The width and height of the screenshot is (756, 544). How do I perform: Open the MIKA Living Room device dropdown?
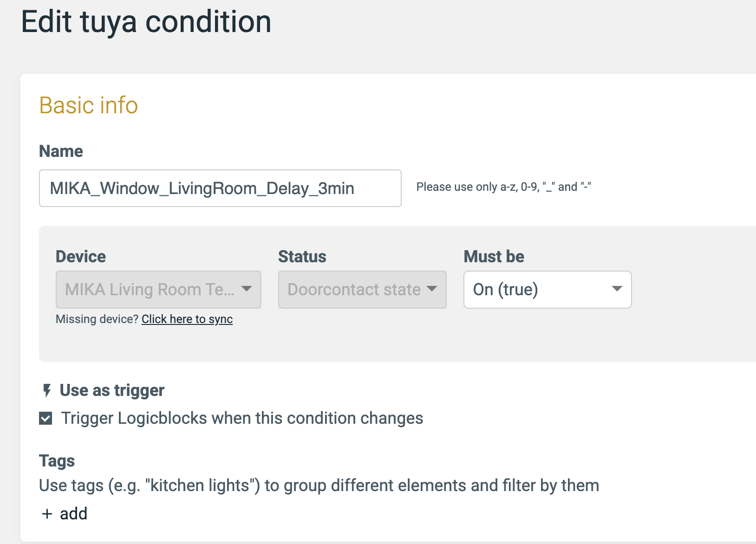(158, 290)
